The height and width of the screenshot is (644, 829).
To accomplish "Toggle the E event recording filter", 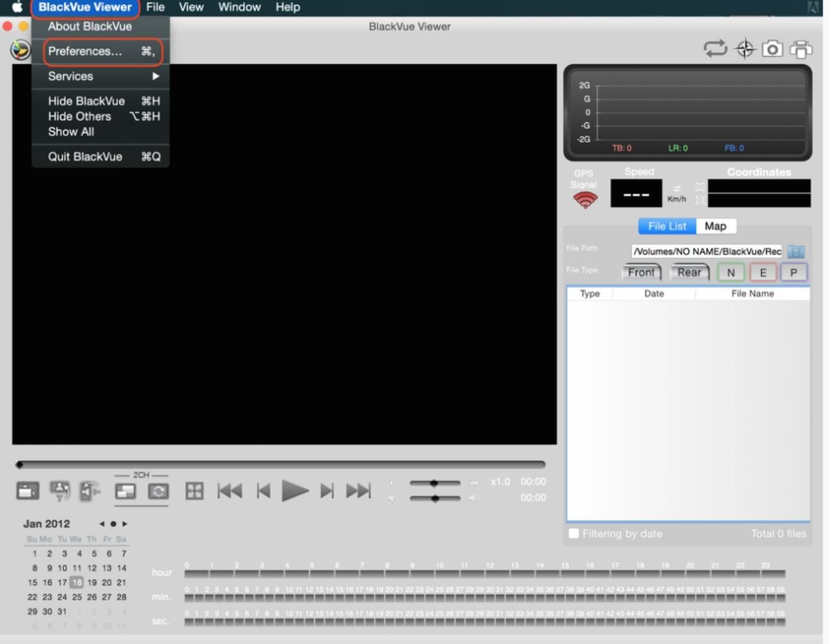I will click(763, 273).
